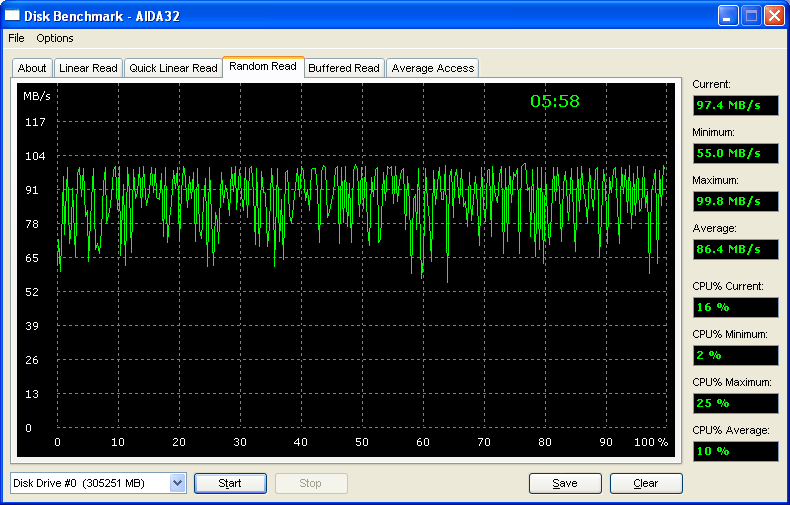Close the Disk Benchmark window
This screenshot has width=790, height=505.
[x=774, y=16]
